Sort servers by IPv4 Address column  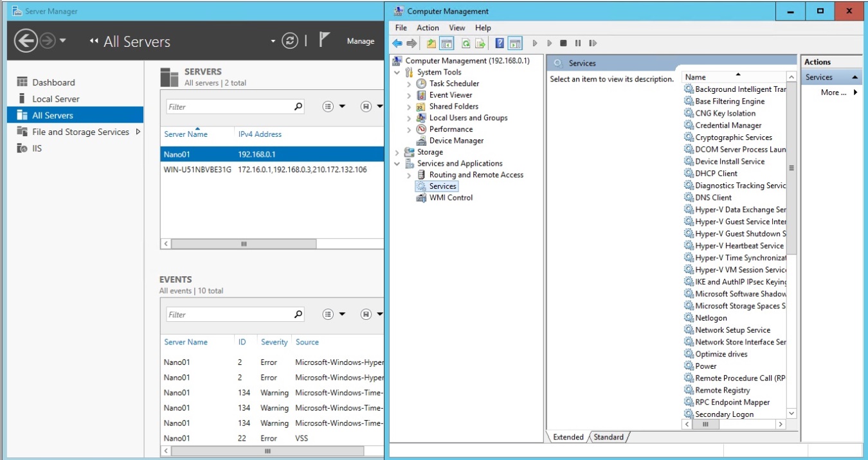260,134
